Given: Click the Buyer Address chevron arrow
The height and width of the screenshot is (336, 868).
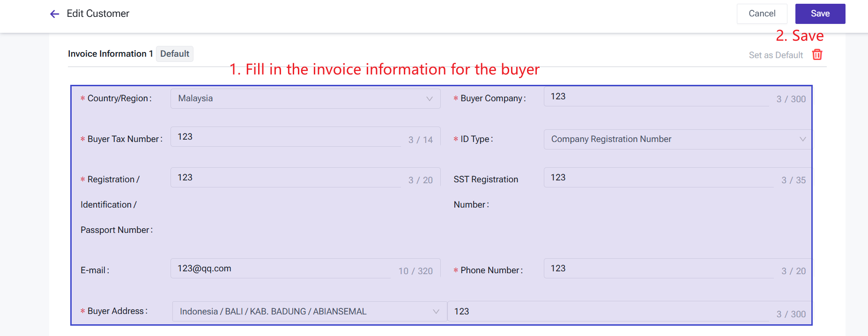Looking at the screenshot, I should point(436,312).
